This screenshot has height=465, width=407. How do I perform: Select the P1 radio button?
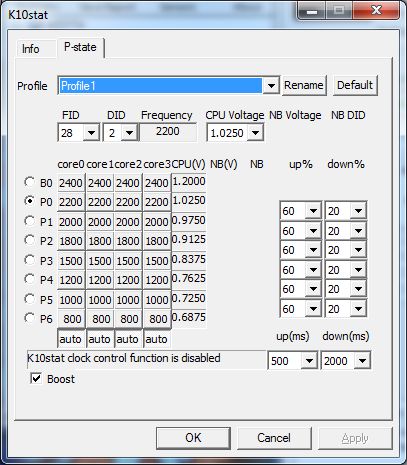[x=30, y=221]
